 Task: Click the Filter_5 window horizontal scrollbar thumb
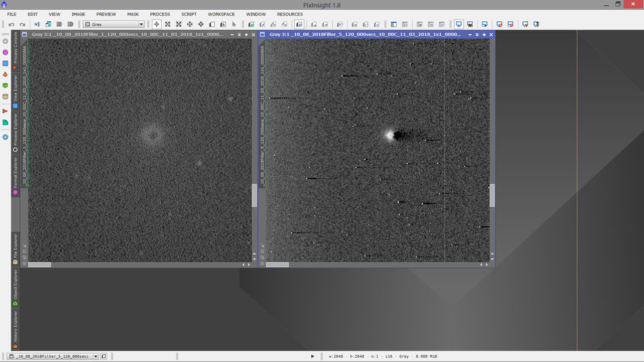(277, 265)
